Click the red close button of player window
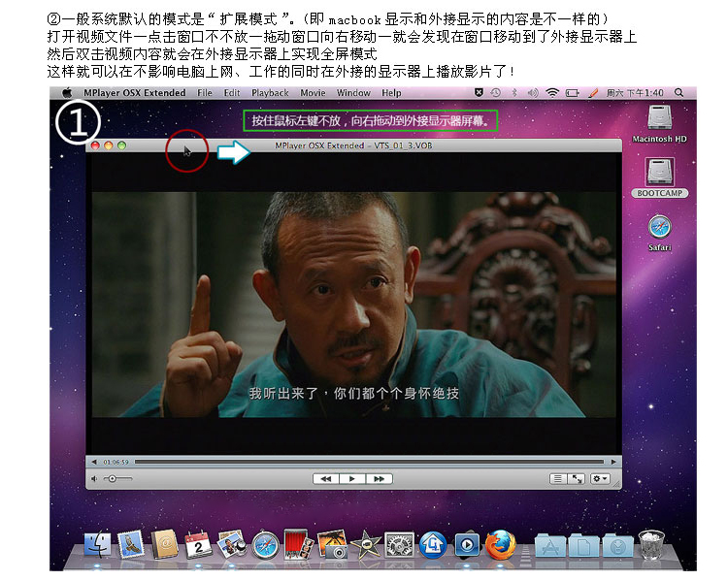Viewport: 728px width, 580px height. coord(95,145)
